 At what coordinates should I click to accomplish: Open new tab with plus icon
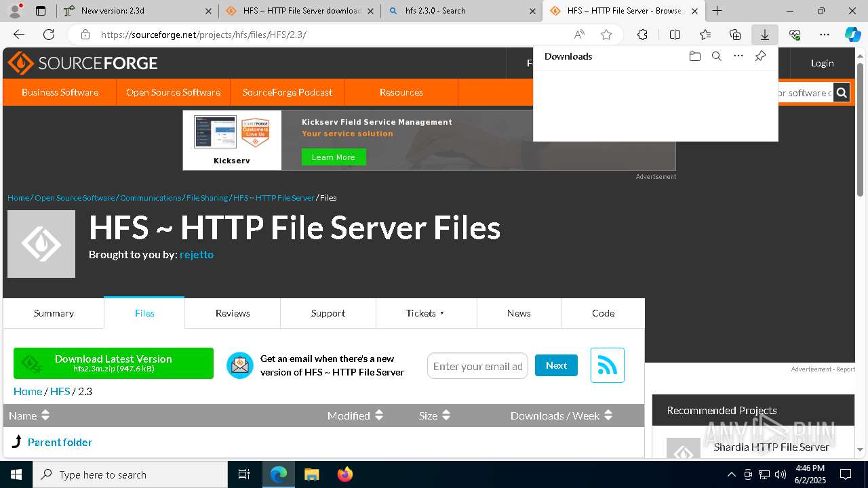coord(717,11)
